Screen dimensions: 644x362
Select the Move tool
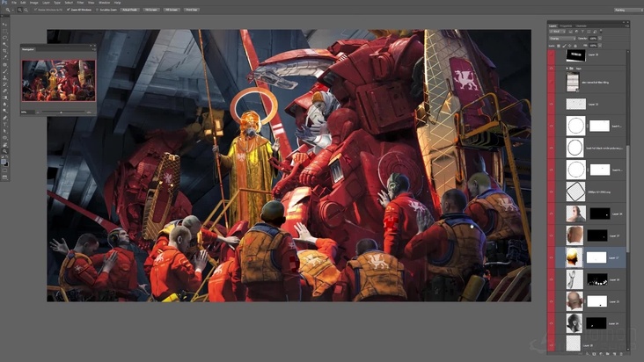tap(4, 25)
